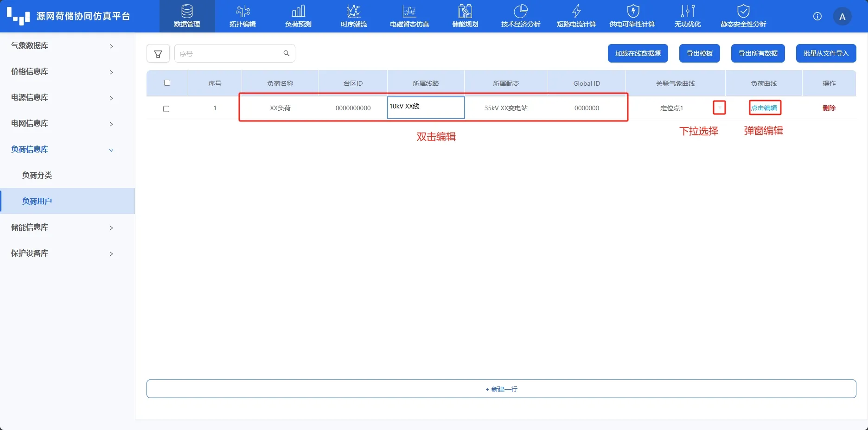Screen dimensions: 868x430
Task: Click the 关联气象曲线 column header
Action: click(x=676, y=83)
